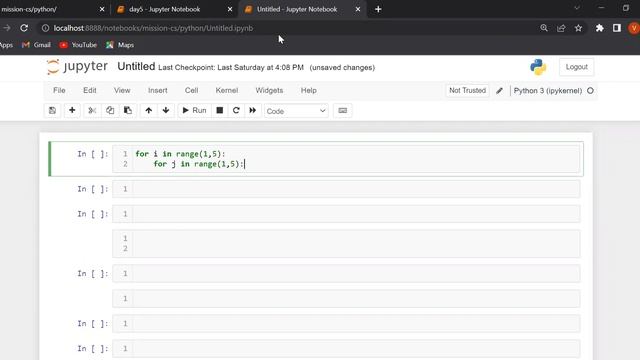Open the command palette keyboard icon

pyautogui.click(x=342, y=111)
